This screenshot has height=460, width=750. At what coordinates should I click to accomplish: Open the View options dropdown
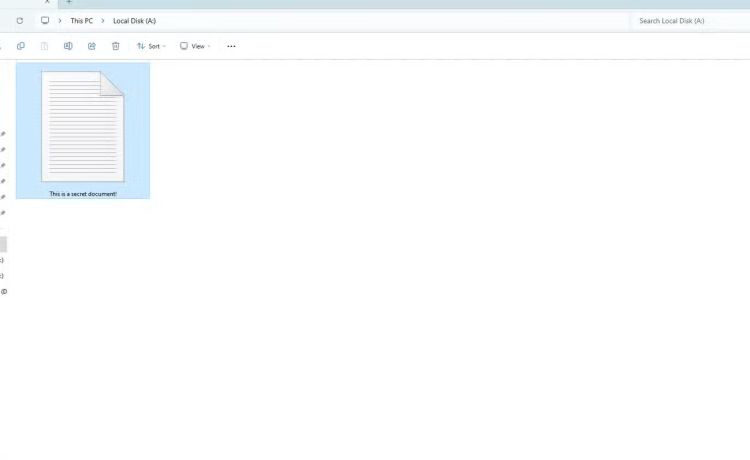click(x=195, y=46)
